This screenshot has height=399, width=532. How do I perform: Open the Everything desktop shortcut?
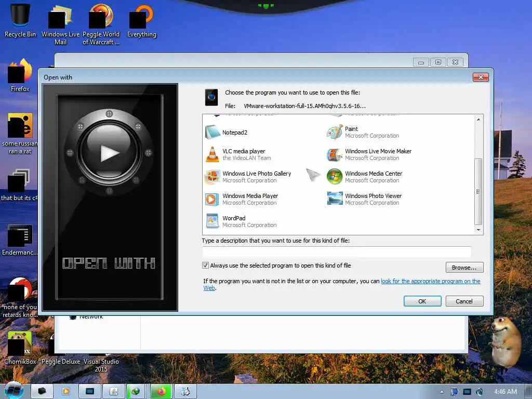tap(142, 21)
